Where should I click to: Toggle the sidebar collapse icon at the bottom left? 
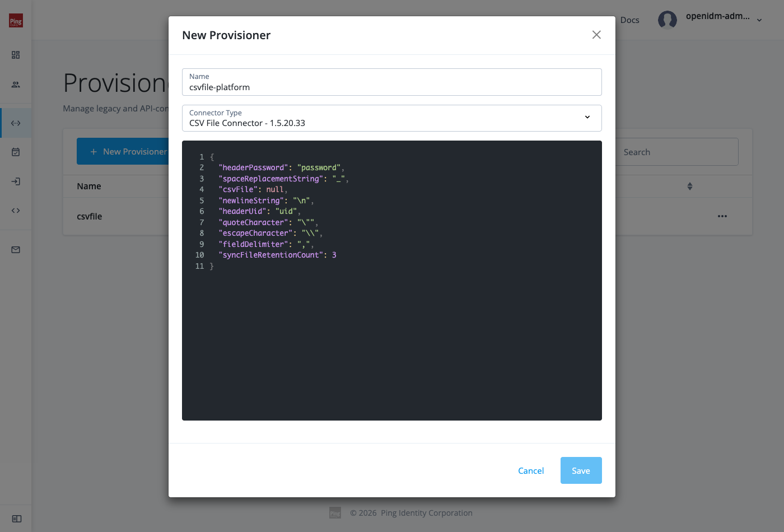click(x=17, y=519)
